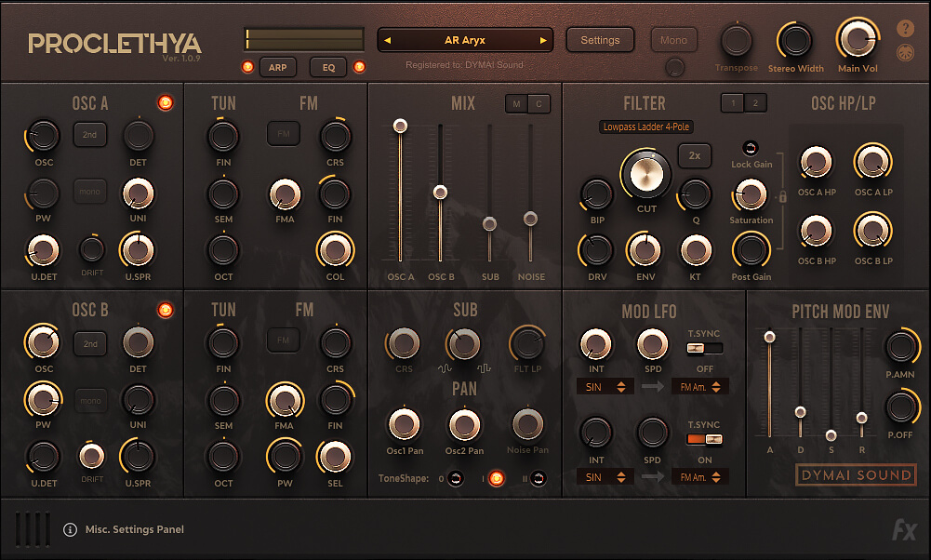Open the Lowpass Ladder 4-Pole filter type dropdown

coord(646,127)
